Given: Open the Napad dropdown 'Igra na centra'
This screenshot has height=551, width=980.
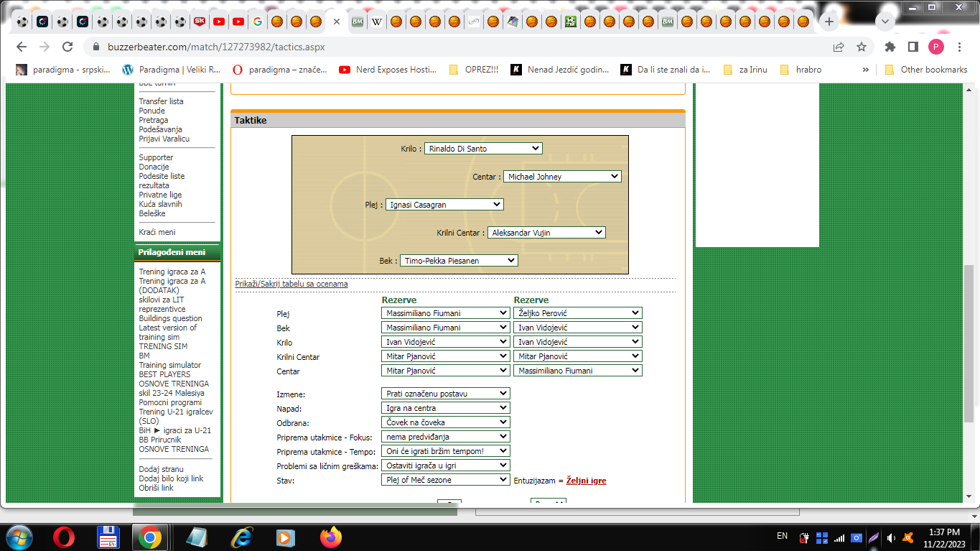Looking at the screenshot, I should tap(446, 408).
